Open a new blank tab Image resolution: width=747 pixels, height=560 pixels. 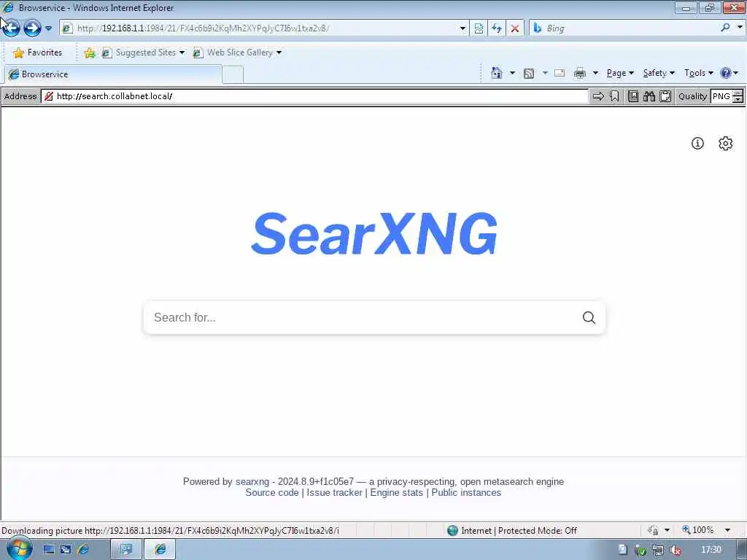233,75
